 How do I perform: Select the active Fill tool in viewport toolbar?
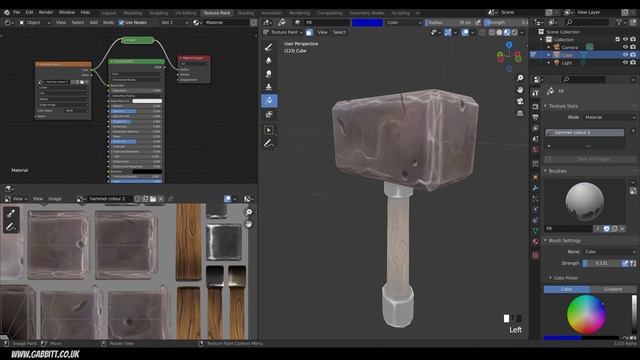point(269,101)
